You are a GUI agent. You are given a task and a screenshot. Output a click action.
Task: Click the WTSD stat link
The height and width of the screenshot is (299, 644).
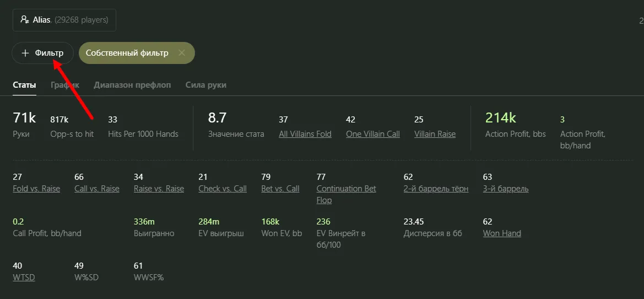[x=24, y=277]
